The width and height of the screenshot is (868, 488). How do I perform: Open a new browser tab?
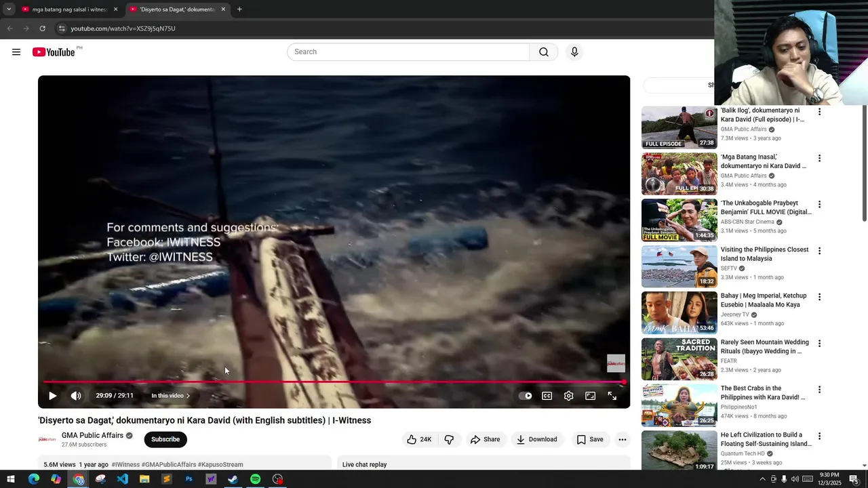239,9
